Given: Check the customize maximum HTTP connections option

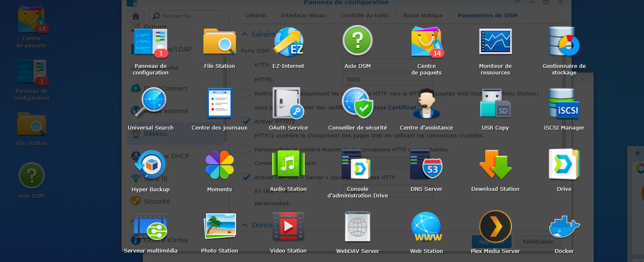Looking at the screenshot, I should [246, 149].
